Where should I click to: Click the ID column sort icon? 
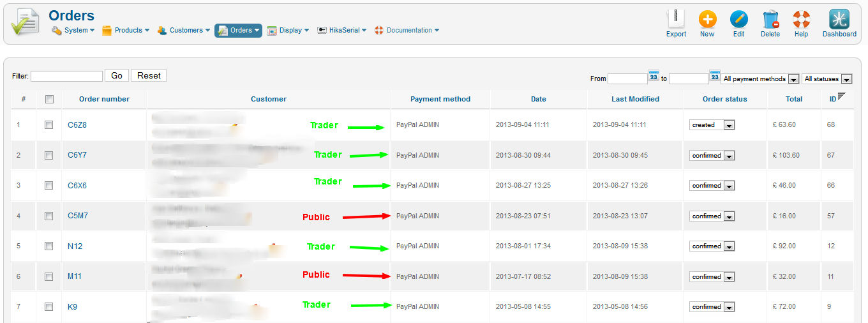coord(841,96)
